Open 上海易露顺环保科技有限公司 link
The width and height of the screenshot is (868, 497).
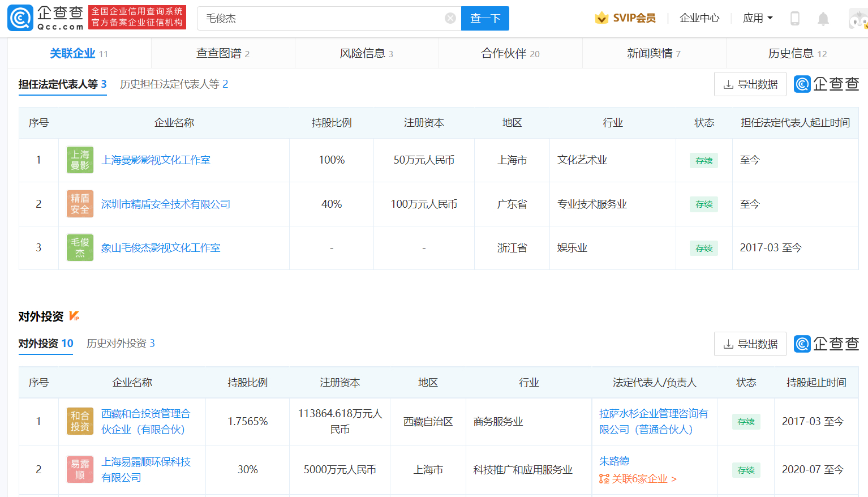[x=146, y=469]
